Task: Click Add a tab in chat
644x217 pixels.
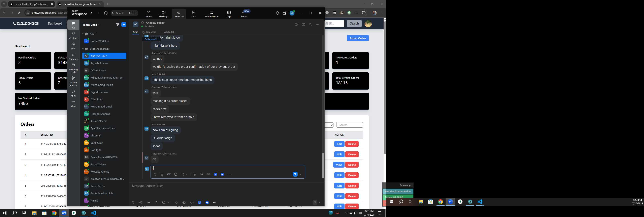Action: pos(168,32)
